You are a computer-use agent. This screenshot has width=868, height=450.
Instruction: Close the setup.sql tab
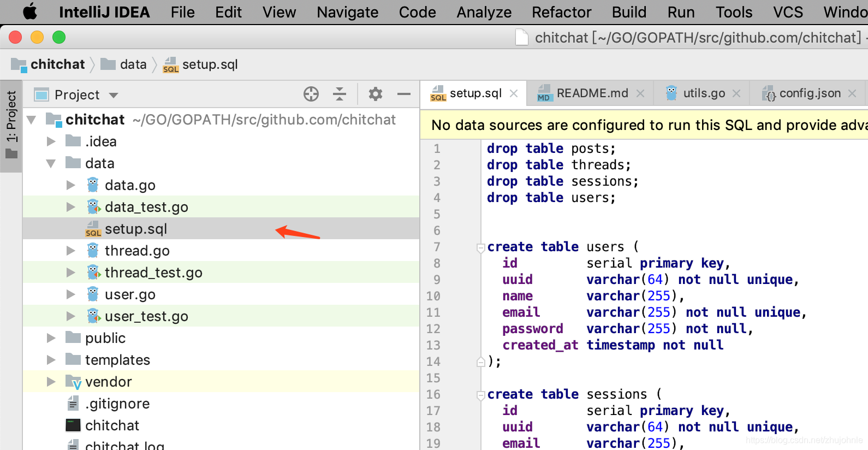point(514,93)
